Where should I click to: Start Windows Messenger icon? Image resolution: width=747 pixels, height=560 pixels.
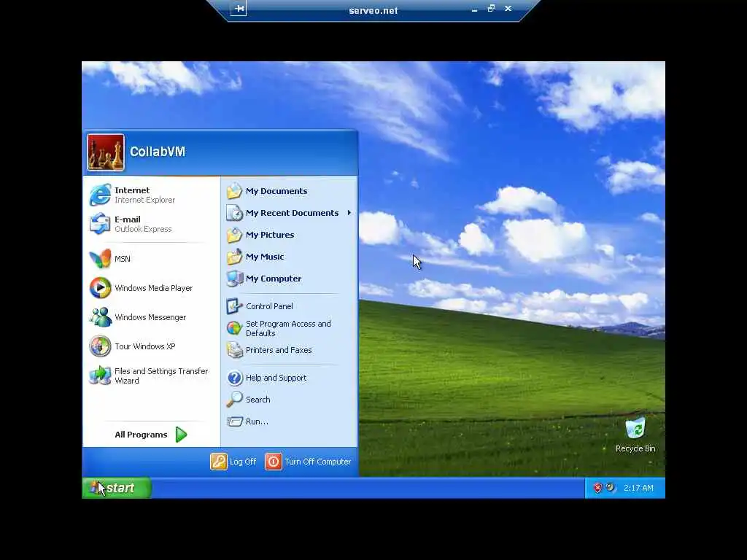100,317
